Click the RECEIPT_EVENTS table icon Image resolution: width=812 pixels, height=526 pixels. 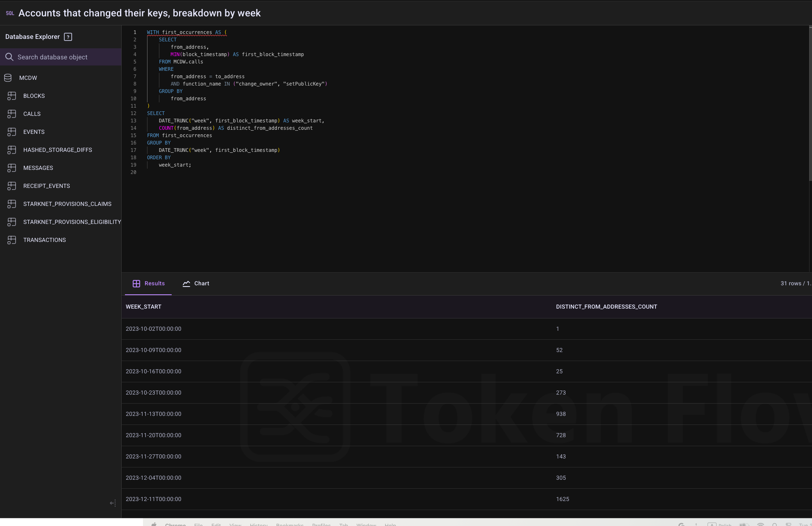11,185
